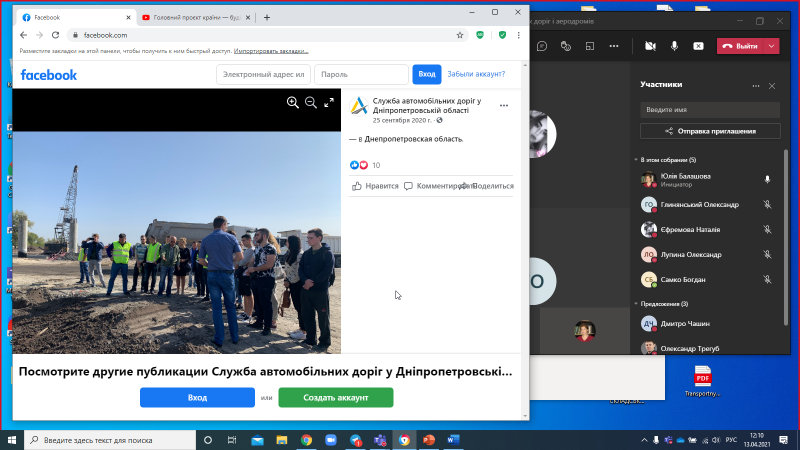Zoom out on the Facebook photo
Image resolution: width=800 pixels, height=450 pixels.
[311, 103]
